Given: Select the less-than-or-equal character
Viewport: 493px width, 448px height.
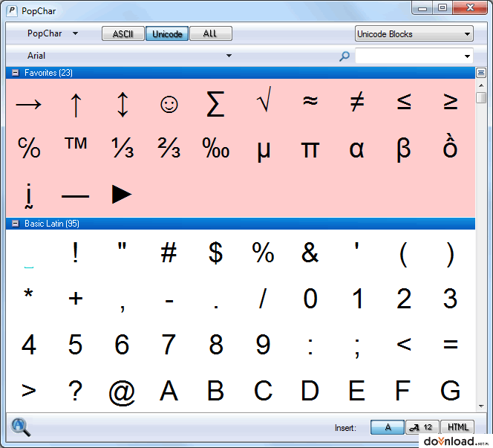Looking at the screenshot, I should 404,101.
